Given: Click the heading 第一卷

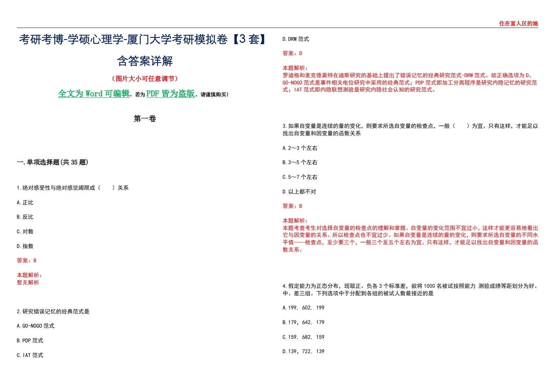Looking at the screenshot, I should [145, 119].
